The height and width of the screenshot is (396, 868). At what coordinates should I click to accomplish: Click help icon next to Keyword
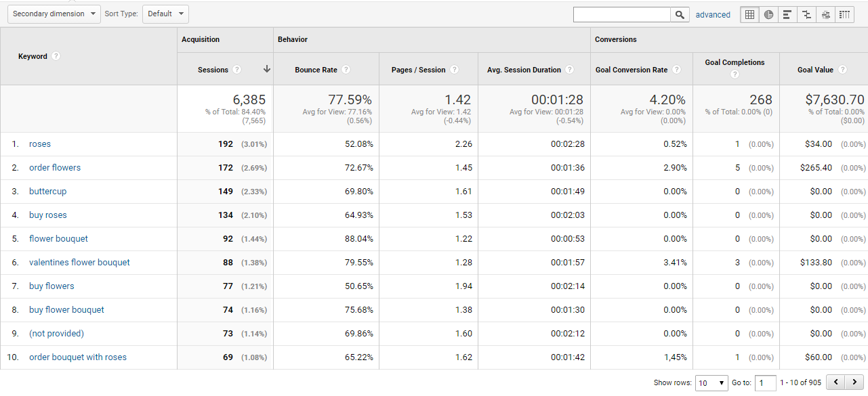pyautogui.click(x=56, y=56)
